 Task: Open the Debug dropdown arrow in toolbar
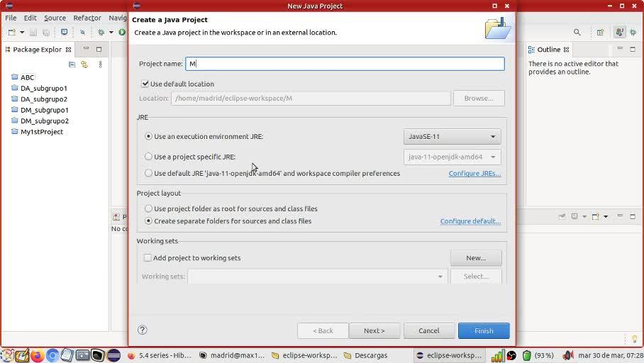click(111, 32)
